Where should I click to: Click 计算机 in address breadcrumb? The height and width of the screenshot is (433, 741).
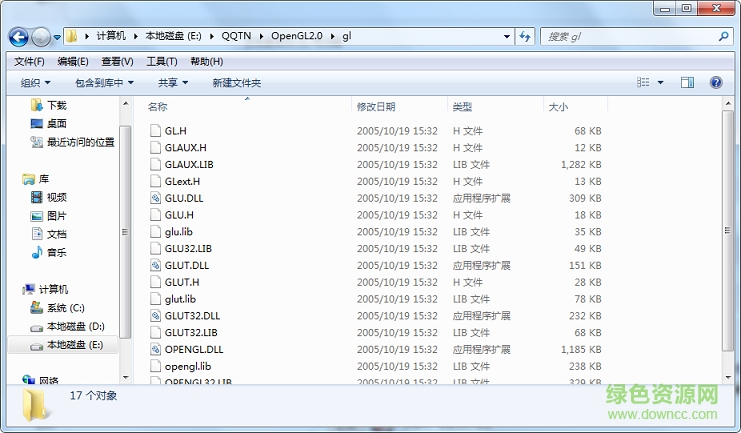click(x=111, y=36)
